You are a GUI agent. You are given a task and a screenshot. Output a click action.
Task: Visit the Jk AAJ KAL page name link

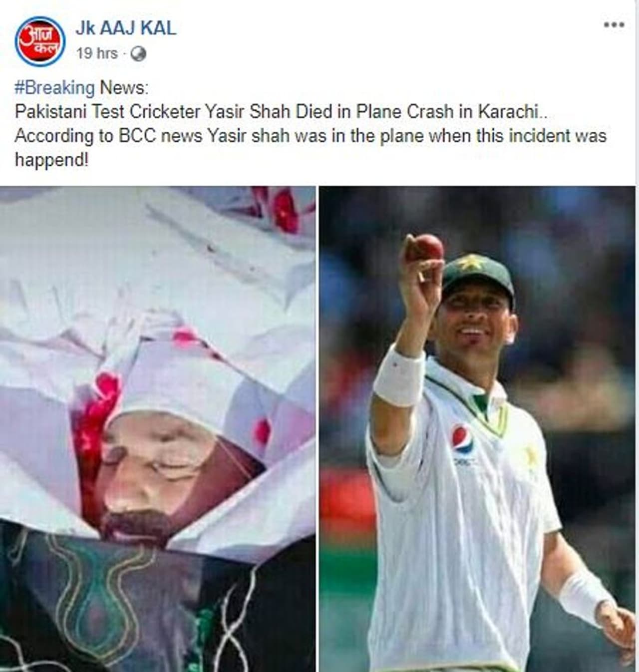126,28
